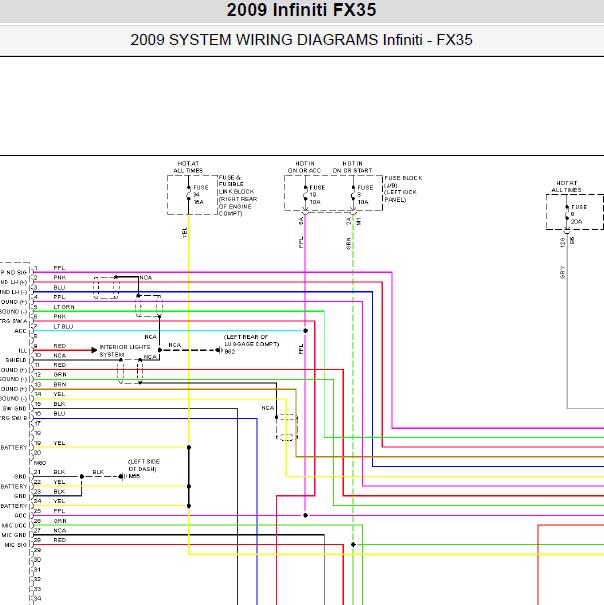Click the 'PNK' color label at pin 6
This screenshot has width=604, height=605.
pos(59,316)
